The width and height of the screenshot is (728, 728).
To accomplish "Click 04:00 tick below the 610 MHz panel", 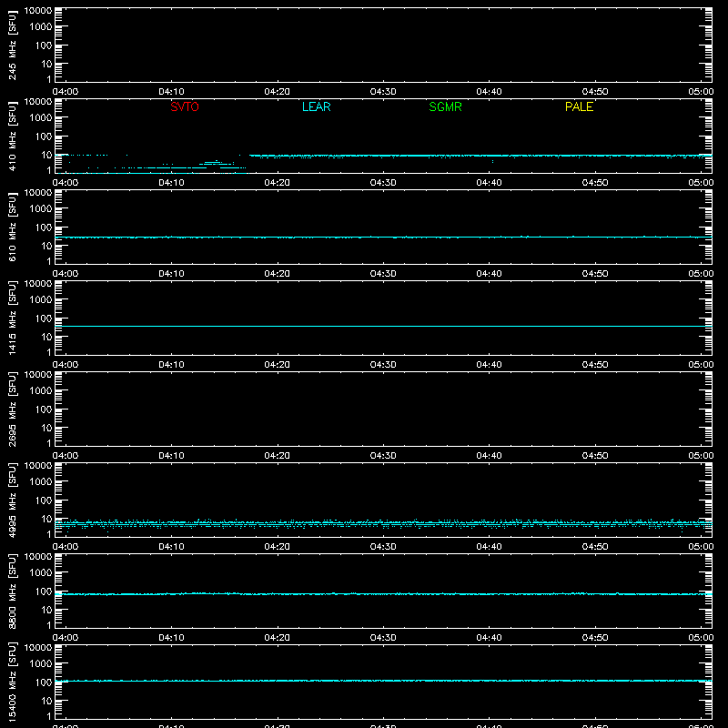I will pyautogui.click(x=66, y=274).
